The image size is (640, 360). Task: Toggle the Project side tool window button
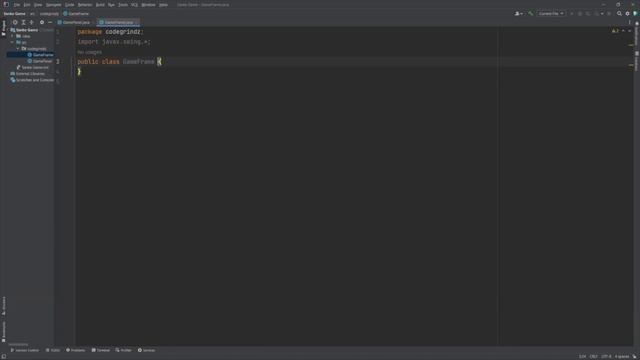(4, 29)
